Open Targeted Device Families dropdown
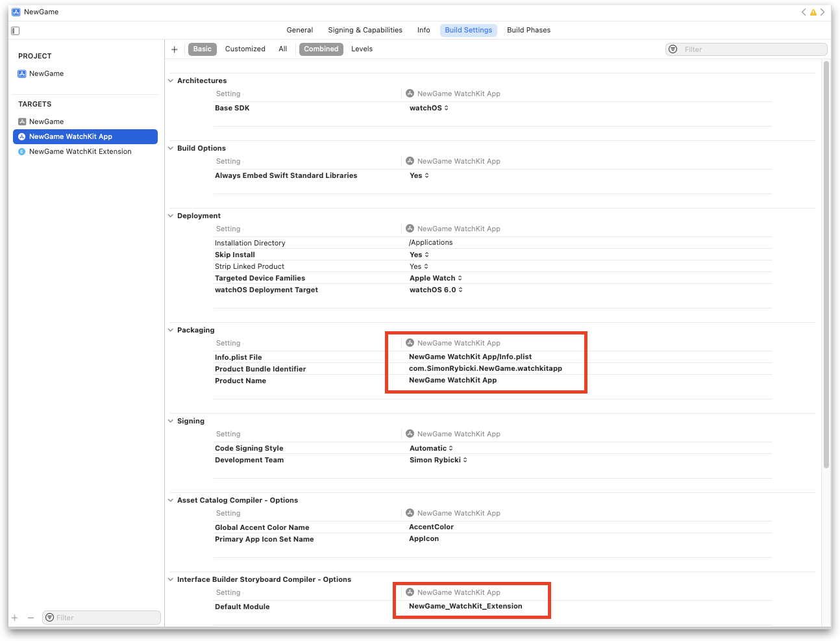The image size is (840, 641). click(436, 279)
